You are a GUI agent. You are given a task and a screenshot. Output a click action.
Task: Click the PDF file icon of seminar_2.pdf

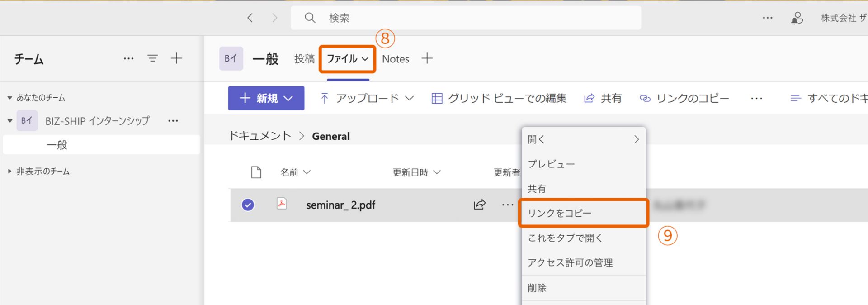[x=282, y=204]
